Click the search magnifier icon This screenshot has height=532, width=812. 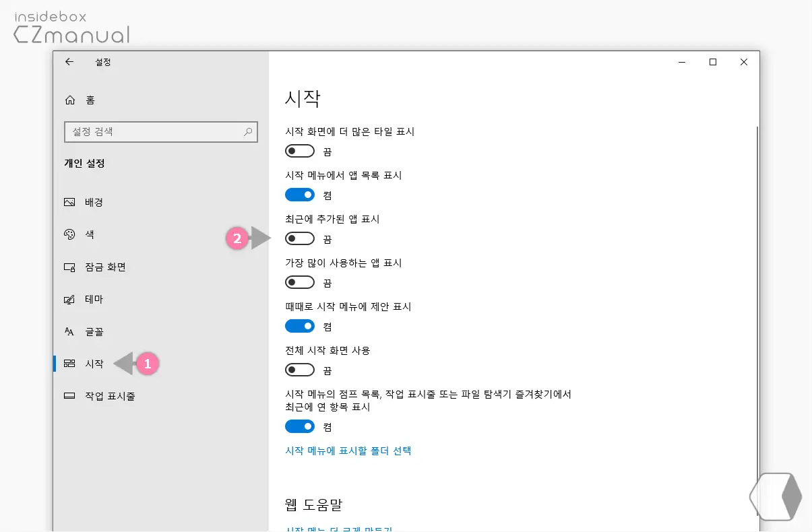(249, 131)
